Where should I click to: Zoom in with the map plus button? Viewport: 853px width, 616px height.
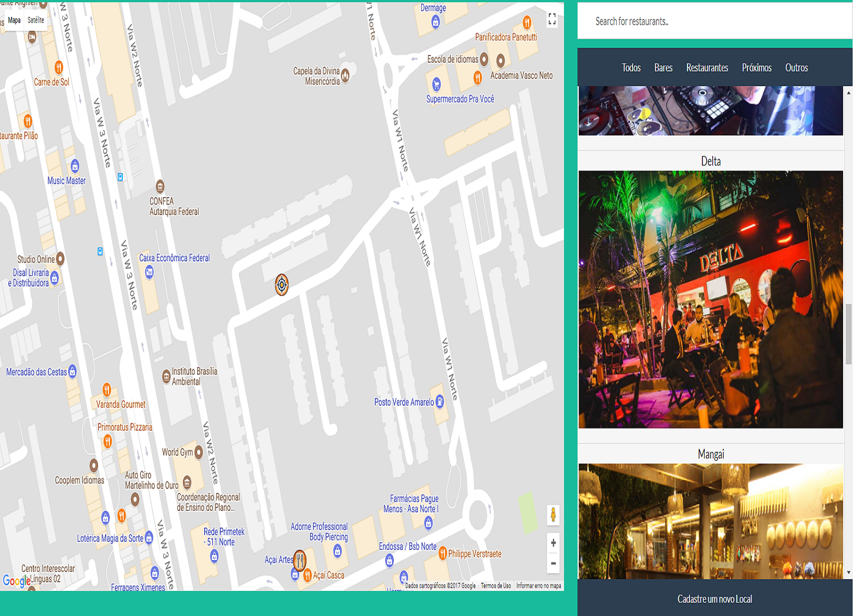[x=553, y=543]
